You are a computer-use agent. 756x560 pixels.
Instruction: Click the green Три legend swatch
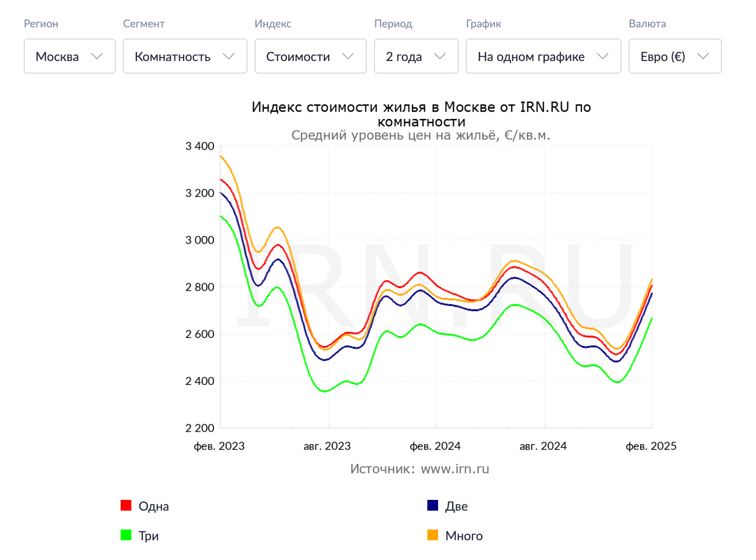tap(126, 535)
